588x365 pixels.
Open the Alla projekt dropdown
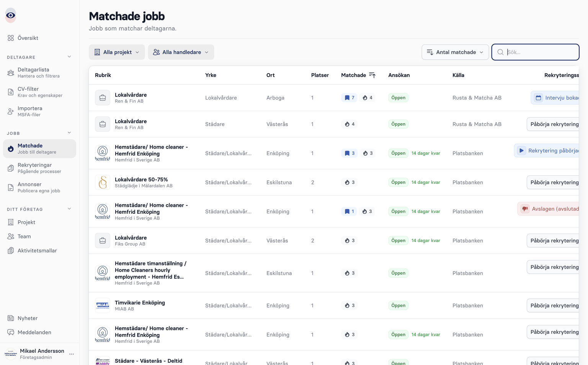click(117, 52)
